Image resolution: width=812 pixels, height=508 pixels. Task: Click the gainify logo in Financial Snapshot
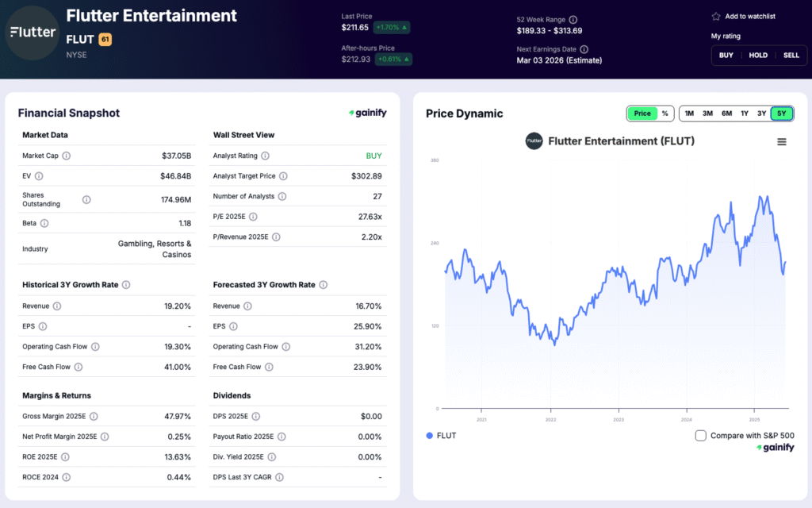(x=366, y=113)
